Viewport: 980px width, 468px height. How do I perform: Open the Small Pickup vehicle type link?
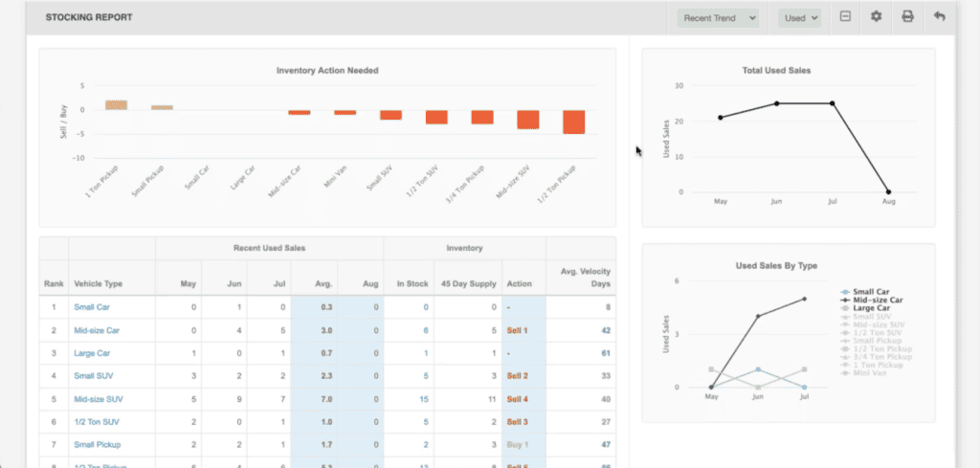point(97,445)
